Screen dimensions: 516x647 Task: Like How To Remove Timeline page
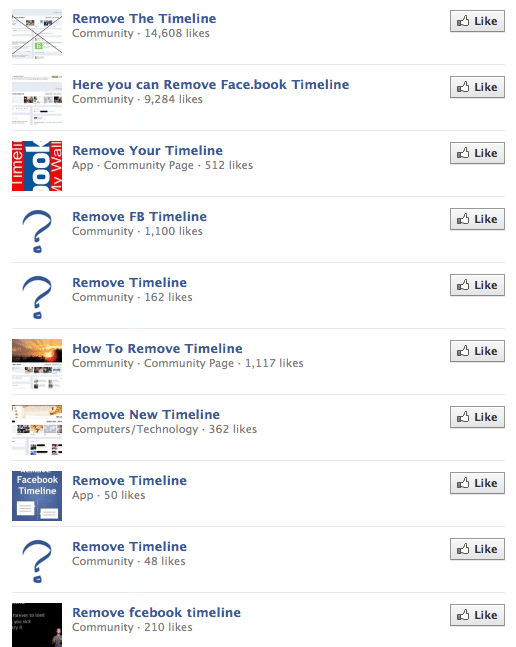[x=477, y=351]
